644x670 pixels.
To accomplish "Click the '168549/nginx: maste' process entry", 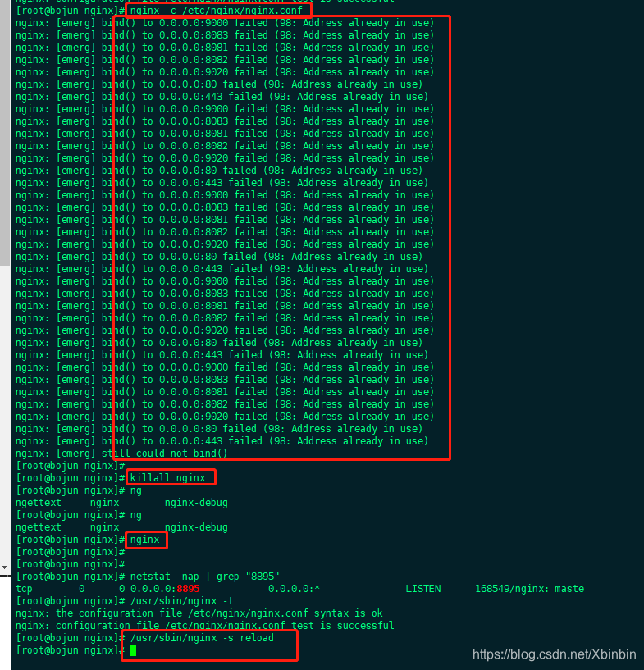I will (529, 589).
